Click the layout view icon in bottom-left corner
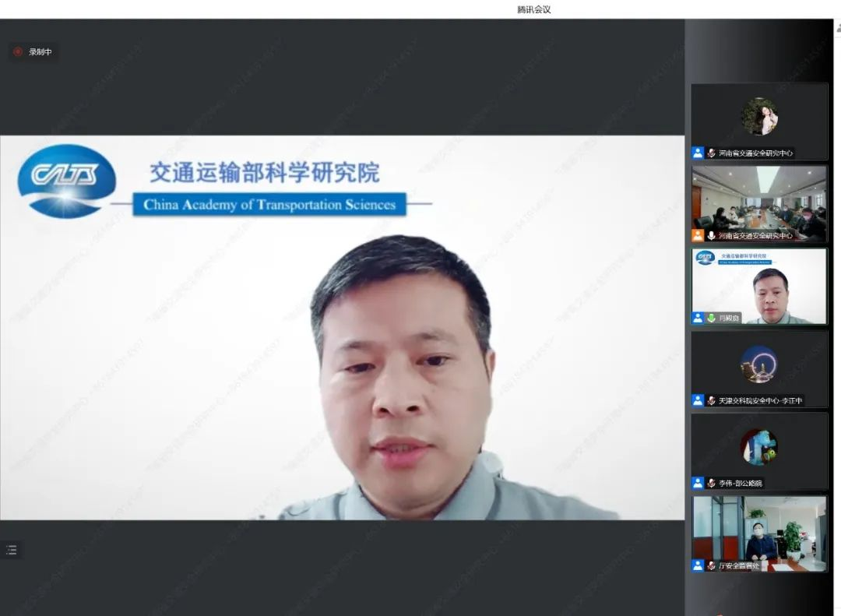The image size is (841, 616). point(13,549)
